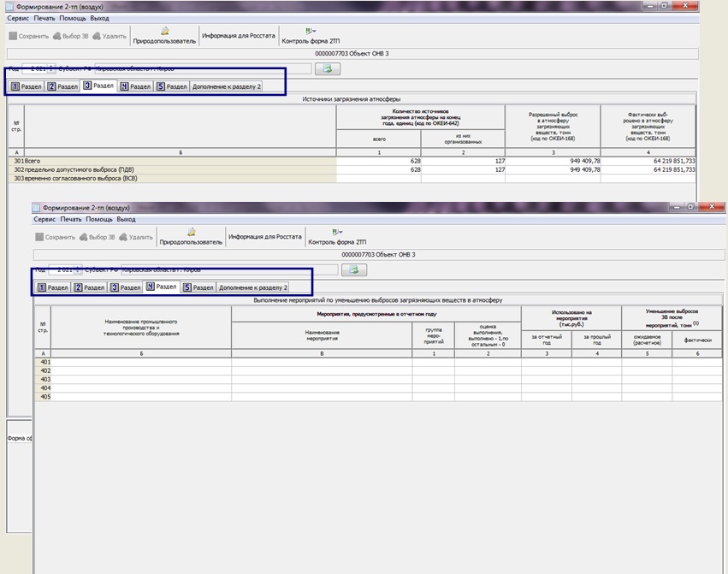This screenshot has height=574, width=728.
Task: Click Сохранить icon in the front window toolbar
Action: click(41, 237)
